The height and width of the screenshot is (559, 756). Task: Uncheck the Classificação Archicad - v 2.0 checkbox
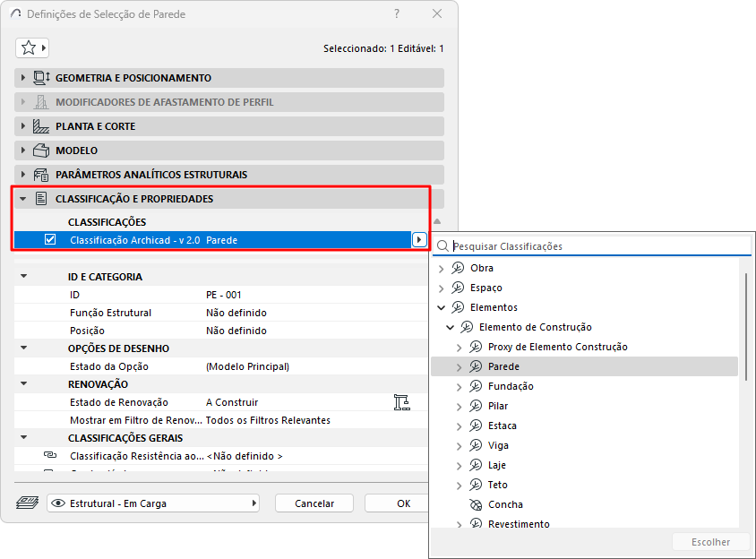pyautogui.click(x=50, y=240)
